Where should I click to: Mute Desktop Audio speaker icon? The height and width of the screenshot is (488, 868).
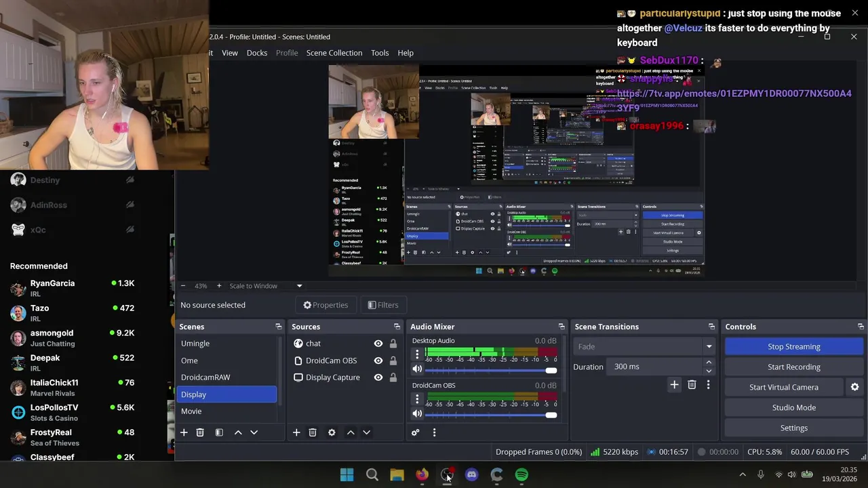(417, 369)
